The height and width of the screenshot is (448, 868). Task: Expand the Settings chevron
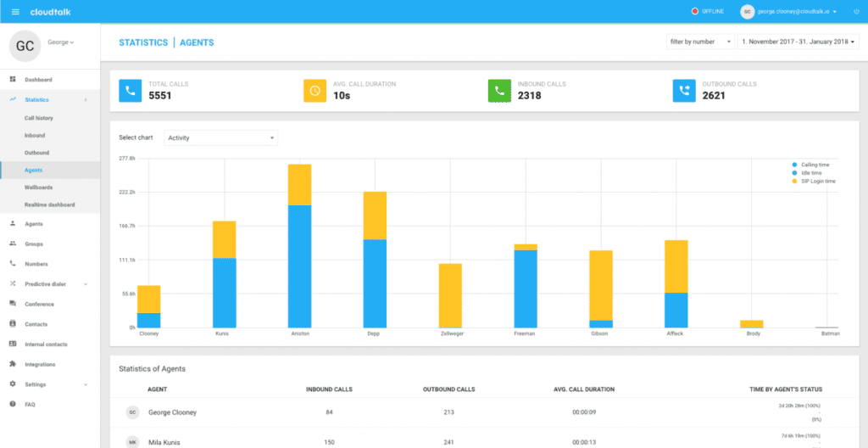point(86,385)
